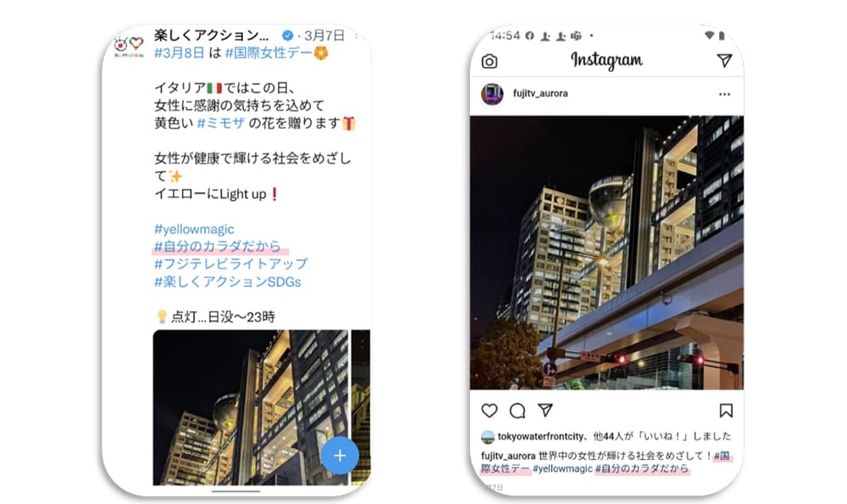Like the fujitv_aurora post with heart icon
The width and height of the screenshot is (847, 504).
[490, 411]
